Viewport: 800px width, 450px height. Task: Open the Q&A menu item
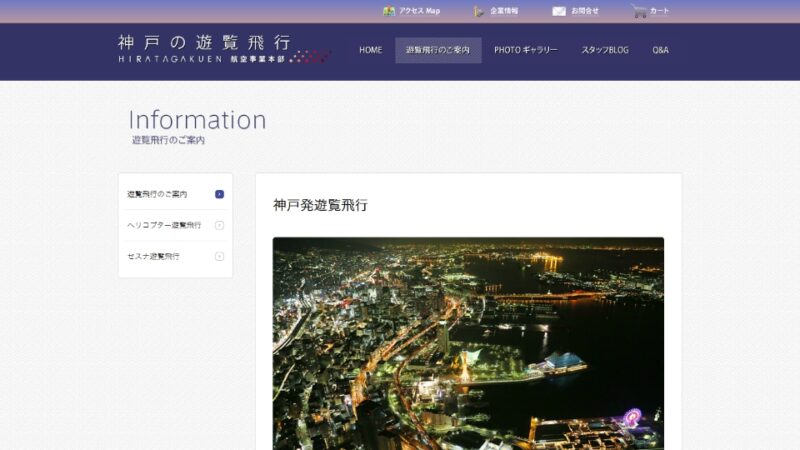point(660,50)
